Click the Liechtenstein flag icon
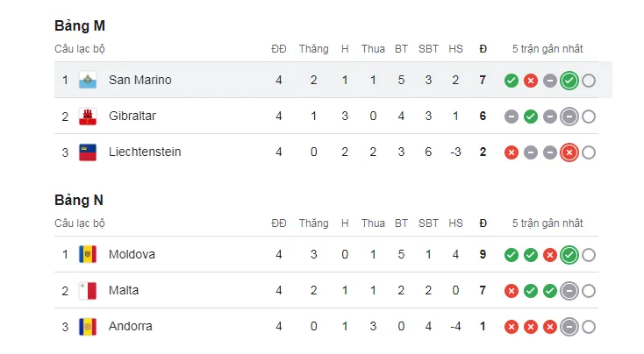The image size is (644, 354). click(x=87, y=152)
